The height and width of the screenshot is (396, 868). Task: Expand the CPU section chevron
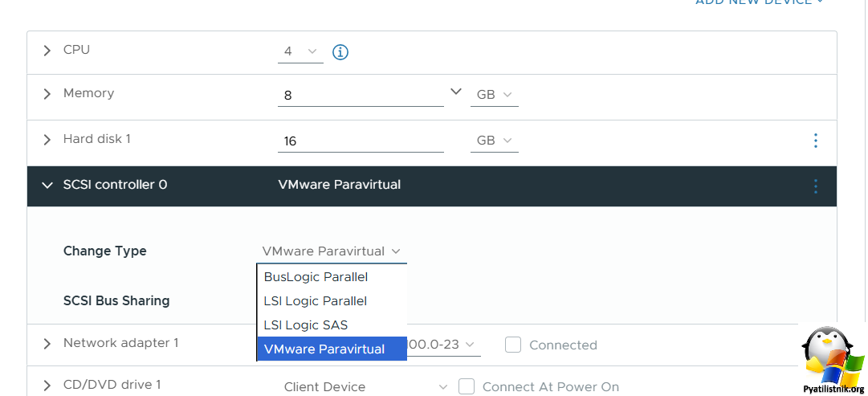47,51
